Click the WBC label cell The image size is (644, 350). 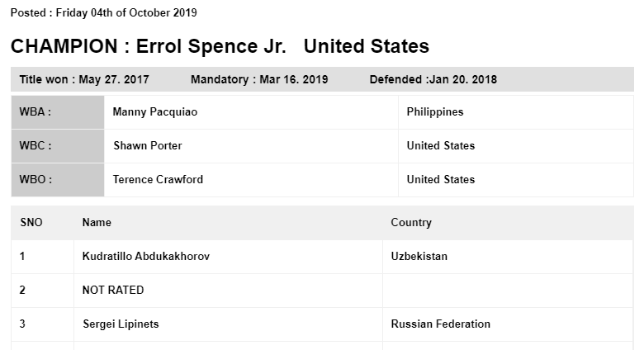58,146
